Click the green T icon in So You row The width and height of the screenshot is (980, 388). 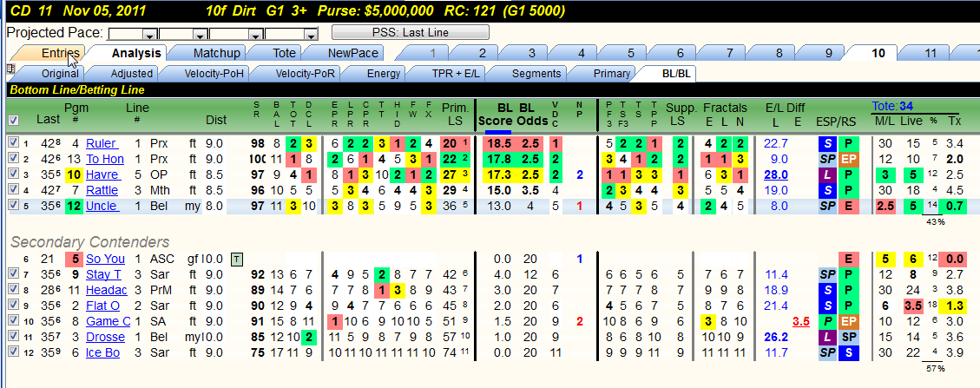[x=237, y=258]
